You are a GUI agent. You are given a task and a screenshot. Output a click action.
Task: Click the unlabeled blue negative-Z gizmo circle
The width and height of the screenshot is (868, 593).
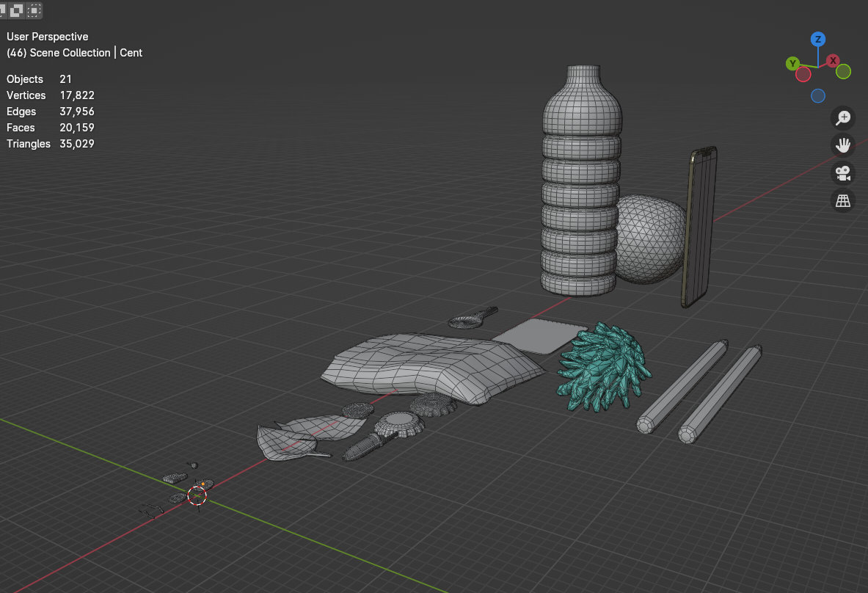coord(817,96)
